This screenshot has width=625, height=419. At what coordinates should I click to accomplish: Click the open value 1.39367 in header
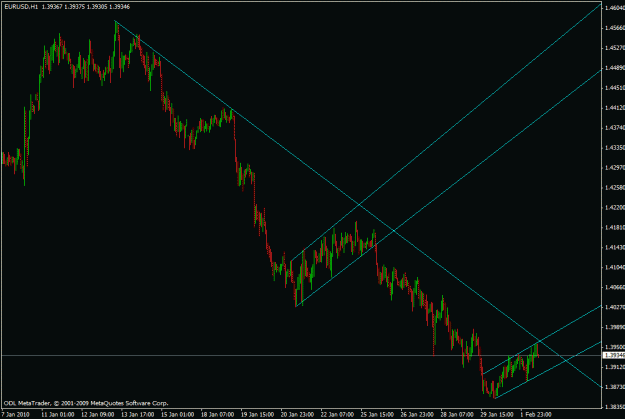point(52,7)
